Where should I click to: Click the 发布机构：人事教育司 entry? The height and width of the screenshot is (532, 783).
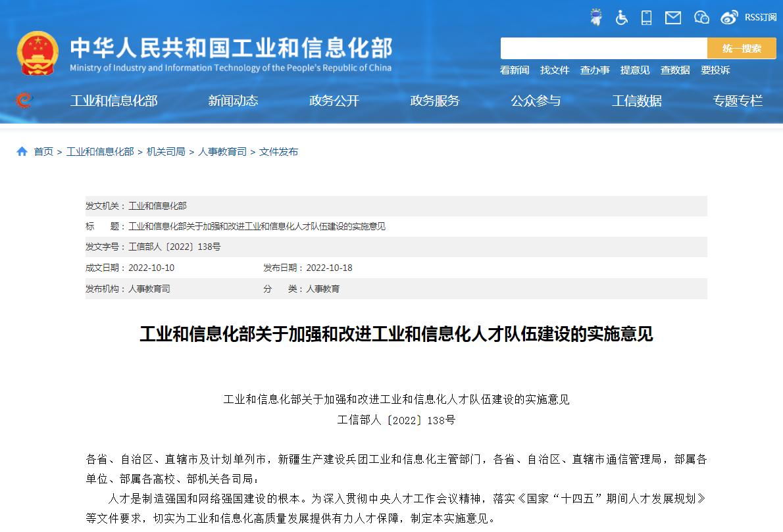pos(128,289)
